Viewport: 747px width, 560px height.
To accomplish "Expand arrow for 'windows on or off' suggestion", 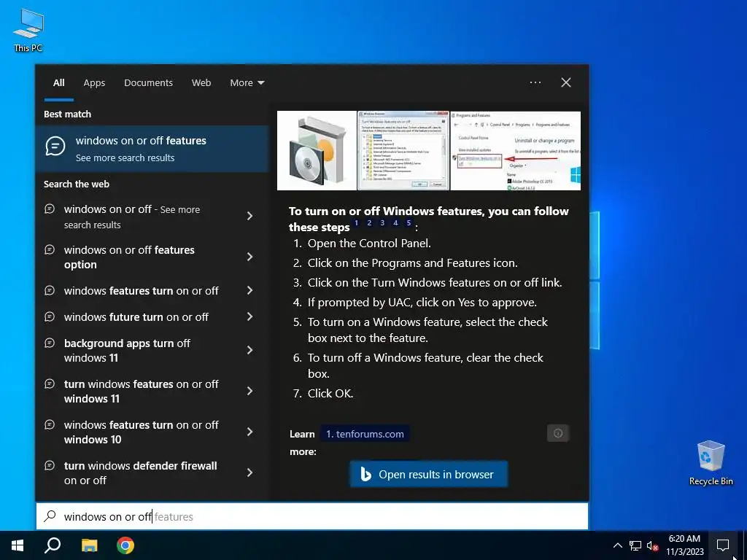I will pos(250,216).
